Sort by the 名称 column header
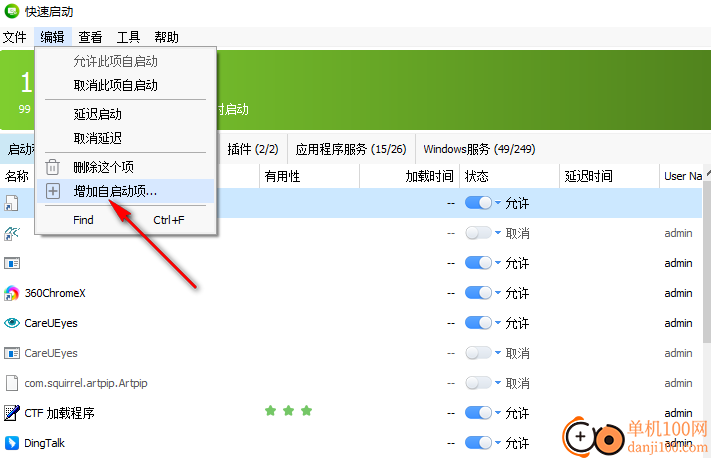 point(17,176)
